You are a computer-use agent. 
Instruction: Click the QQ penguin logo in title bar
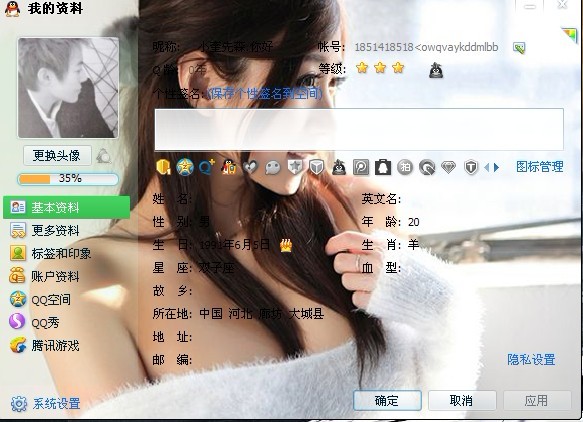click(x=12, y=9)
